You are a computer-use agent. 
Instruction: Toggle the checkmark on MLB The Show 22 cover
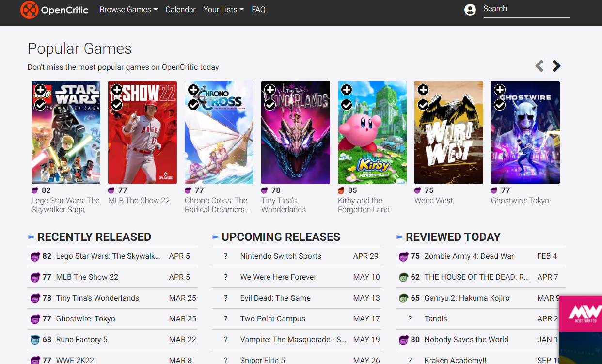click(117, 105)
